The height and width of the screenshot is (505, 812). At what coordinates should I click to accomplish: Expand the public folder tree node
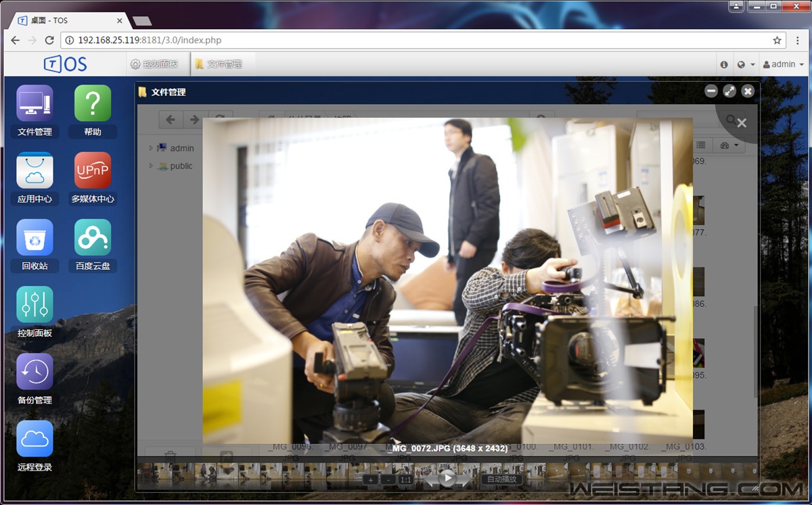pos(150,166)
